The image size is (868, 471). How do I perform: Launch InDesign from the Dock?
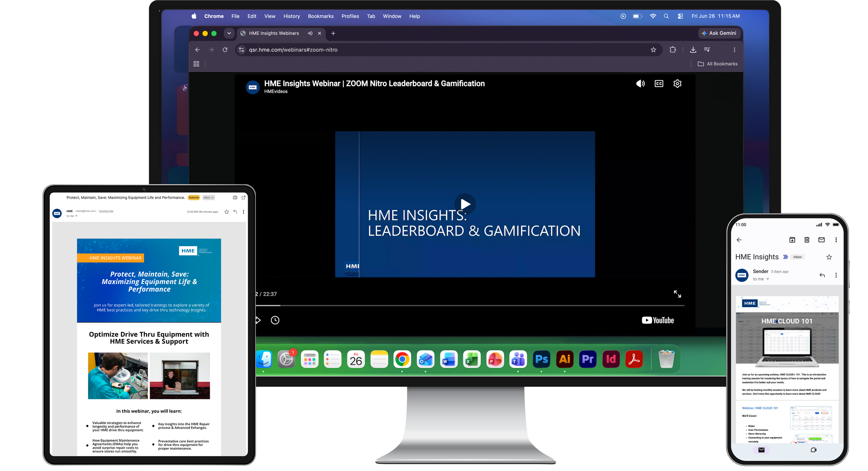pos(611,359)
